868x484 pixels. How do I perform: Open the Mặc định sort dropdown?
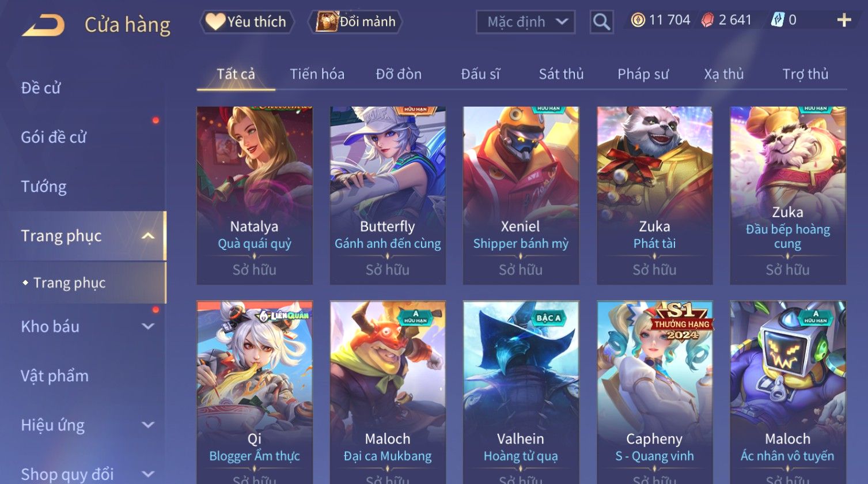pos(525,22)
